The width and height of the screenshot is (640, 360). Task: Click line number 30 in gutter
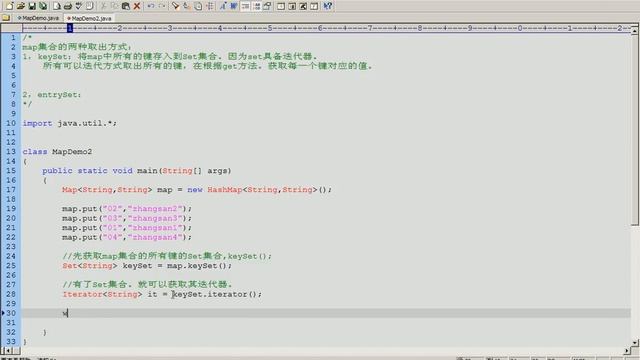pyautogui.click(x=11, y=313)
